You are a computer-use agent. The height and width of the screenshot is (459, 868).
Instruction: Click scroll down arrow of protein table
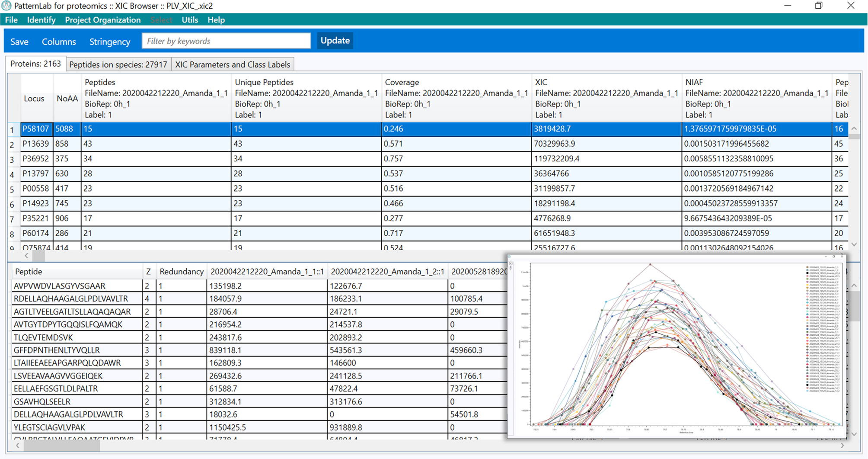coord(854,245)
